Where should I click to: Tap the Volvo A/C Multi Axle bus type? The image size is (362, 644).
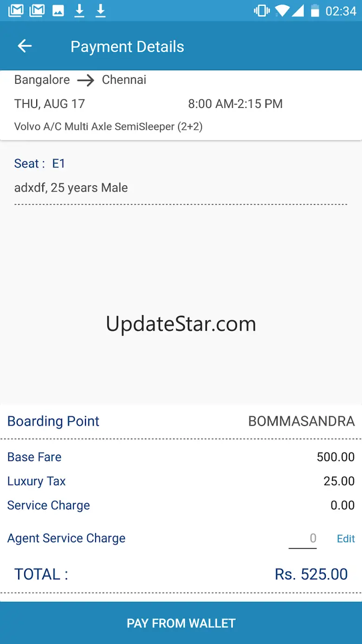click(x=108, y=126)
